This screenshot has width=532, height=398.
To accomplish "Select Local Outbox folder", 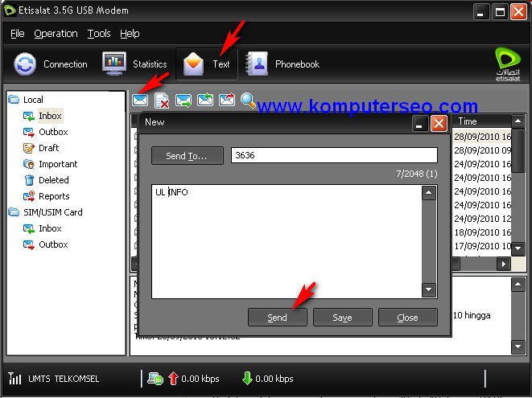I will [53, 132].
